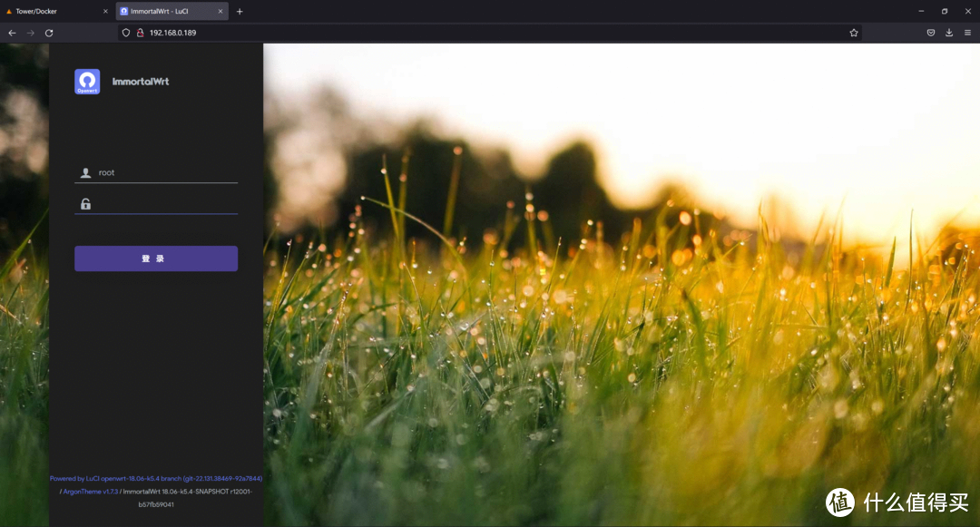Open the Powered by LuCI openwrt-18.06-k5.4 link

pos(156,479)
